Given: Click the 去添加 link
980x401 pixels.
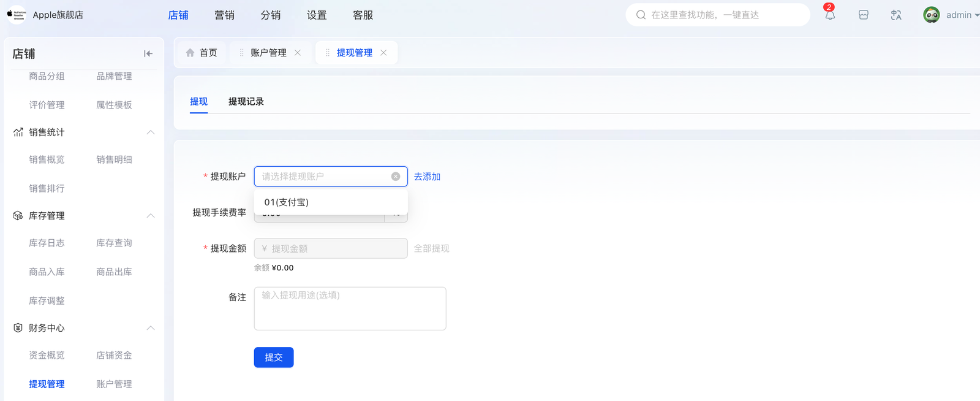Looking at the screenshot, I should (x=427, y=177).
